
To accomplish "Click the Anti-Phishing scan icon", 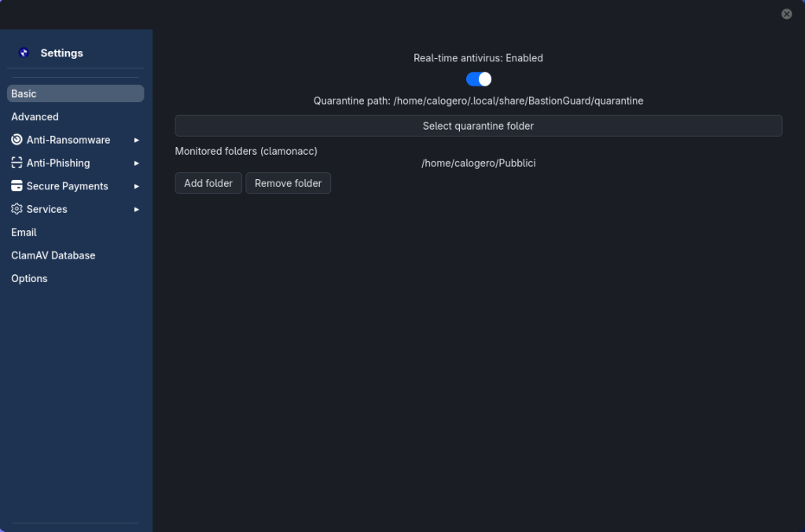I will [x=17, y=163].
